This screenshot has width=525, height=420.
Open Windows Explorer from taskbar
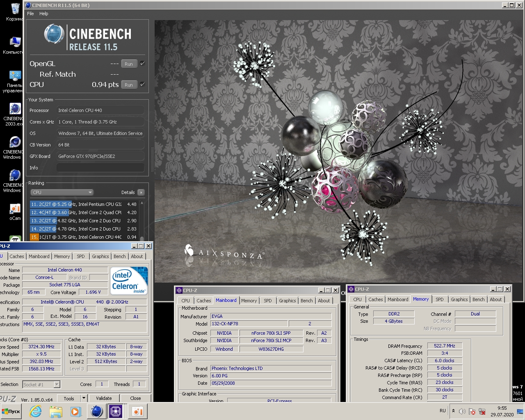point(55,411)
